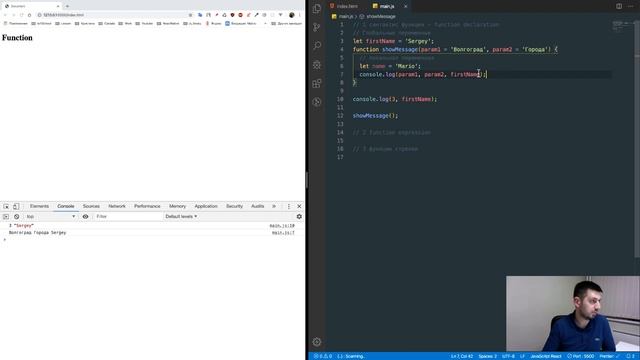This screenshot has height=360, width=640.
Task: Click the eye icon for live expressions
Action: coord(85,217)
